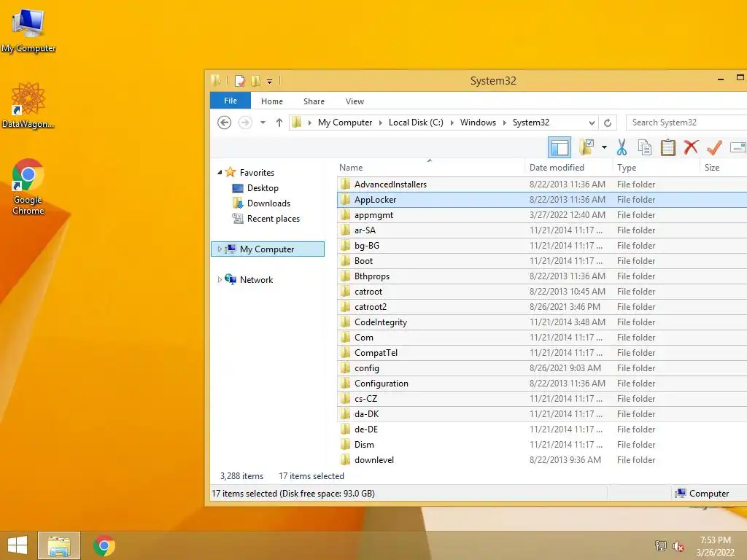This screenshot has width=747, height=560.
Task: Click File Explorer on the taskbar
Action: pyautogui.click(x=59, y=545)
